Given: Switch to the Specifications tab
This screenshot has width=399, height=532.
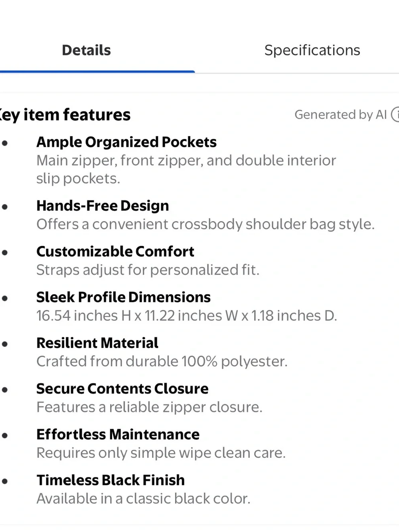Looking at the screenshot, I should pos(312,50).
